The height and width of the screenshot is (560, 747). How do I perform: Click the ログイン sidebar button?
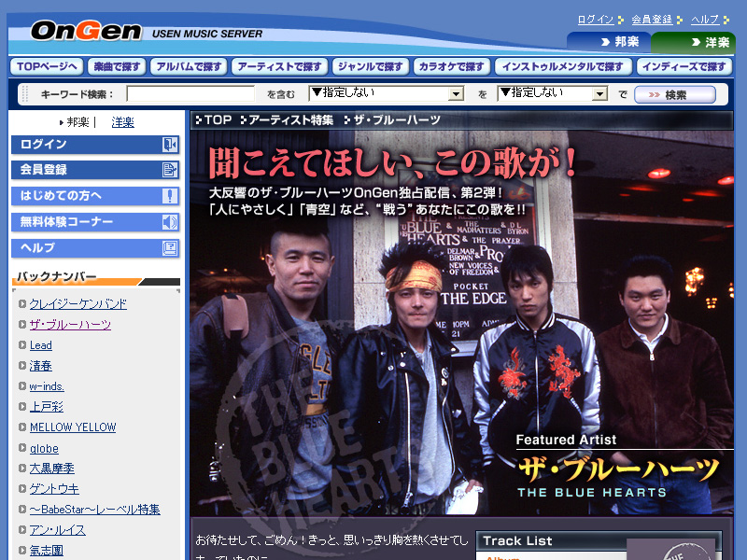click(95, 145)
